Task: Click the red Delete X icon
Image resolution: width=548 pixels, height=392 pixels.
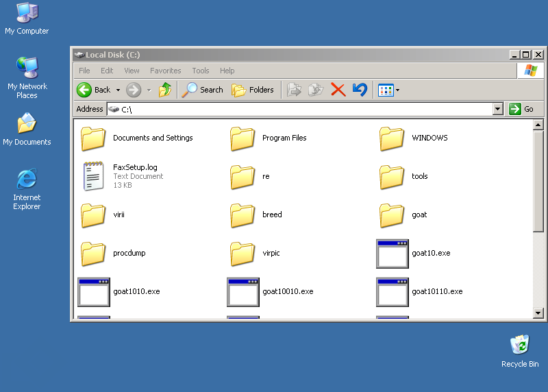Action: pos(338,90)
